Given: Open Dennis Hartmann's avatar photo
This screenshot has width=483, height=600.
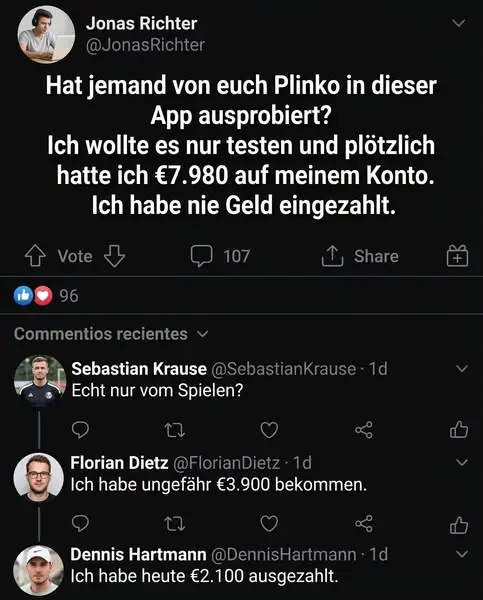Looking at the screenshot, I should pyautogui.click(x=38, y=571).
